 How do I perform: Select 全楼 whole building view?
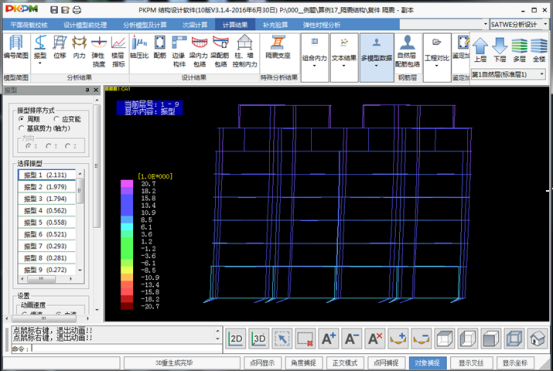tap(539, 50)
